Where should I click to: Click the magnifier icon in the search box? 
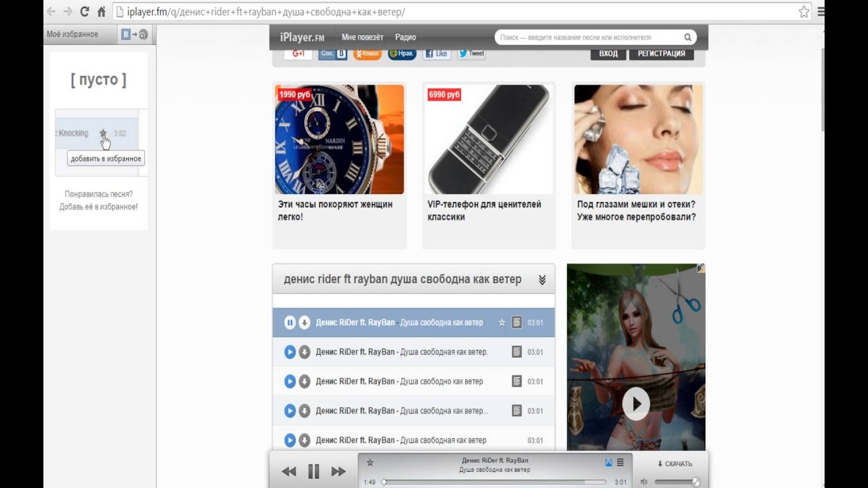point(688,37)
